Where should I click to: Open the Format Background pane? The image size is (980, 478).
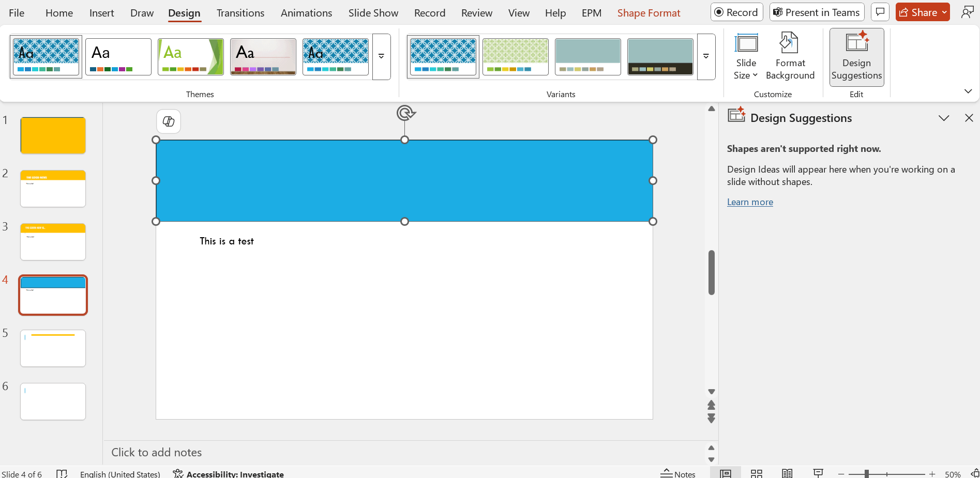point(790,57)
